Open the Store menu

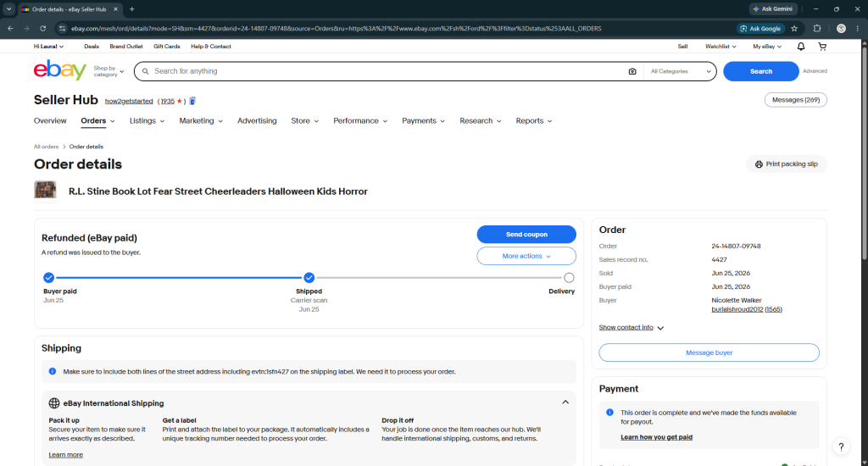304,120
